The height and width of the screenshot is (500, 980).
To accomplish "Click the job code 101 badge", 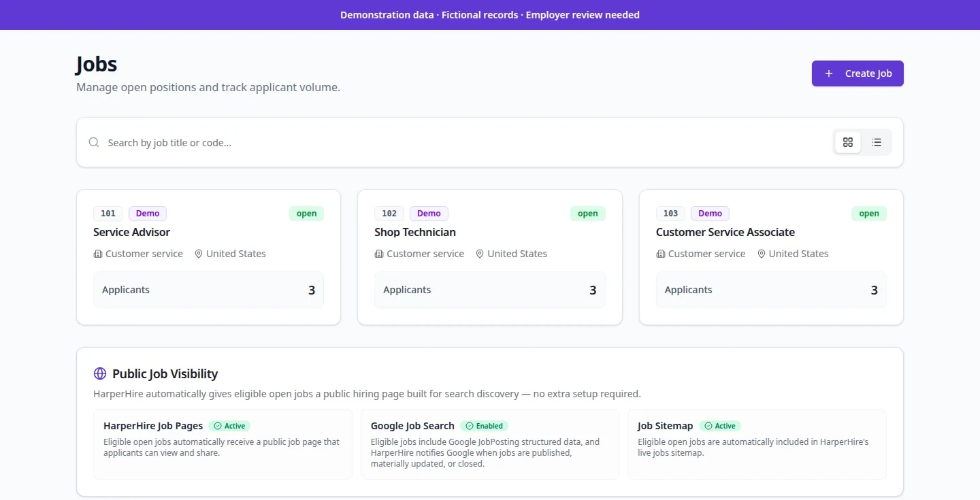I will point(108,214).
